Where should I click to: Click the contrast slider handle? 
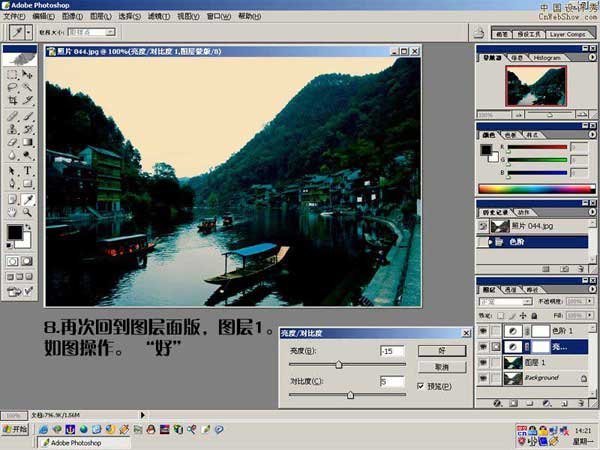350,395
